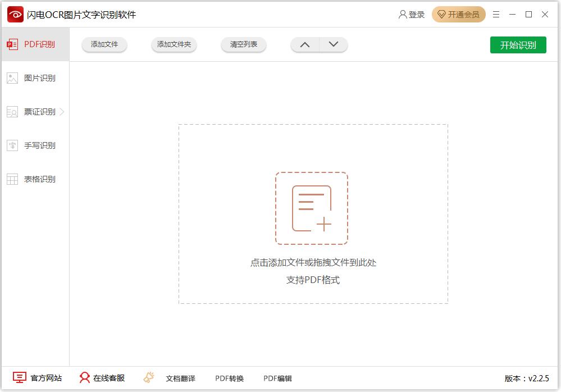Open PDF编辑 from the bottom bar

pos(276,378)
